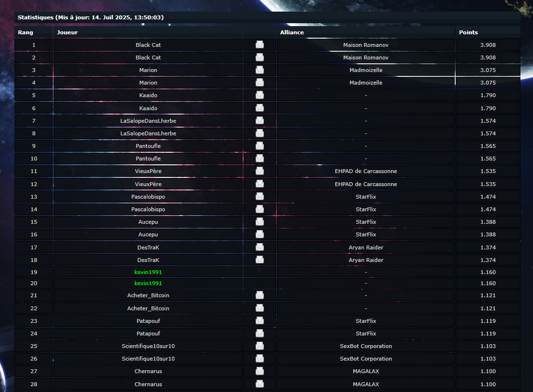Screen dimensions: 533x392
Task: Click points value 3.908 in rank 1 row
Action: [488, 45]
